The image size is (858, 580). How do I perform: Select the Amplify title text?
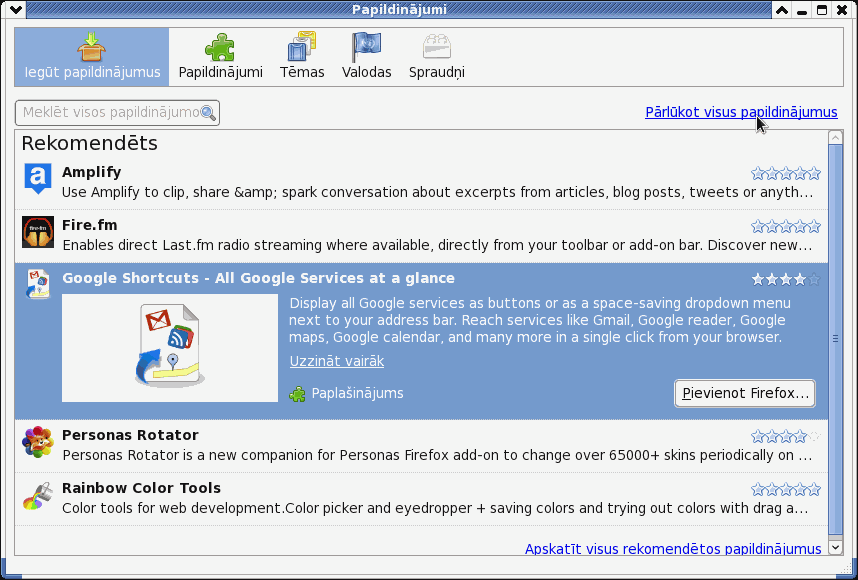coord(91,172)
